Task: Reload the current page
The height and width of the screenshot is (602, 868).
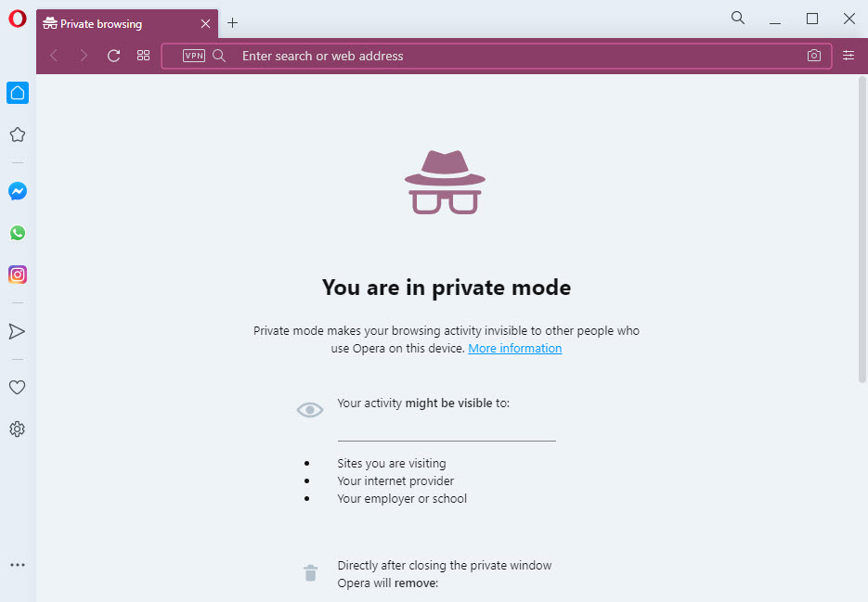Action: 114,56
